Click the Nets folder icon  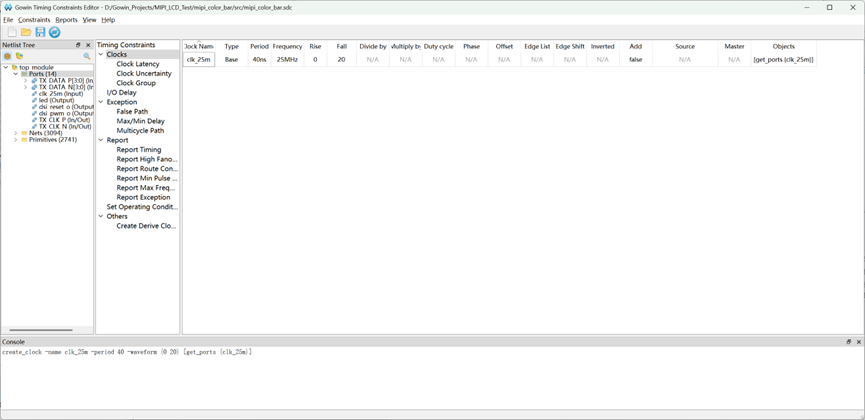[24, 133]
